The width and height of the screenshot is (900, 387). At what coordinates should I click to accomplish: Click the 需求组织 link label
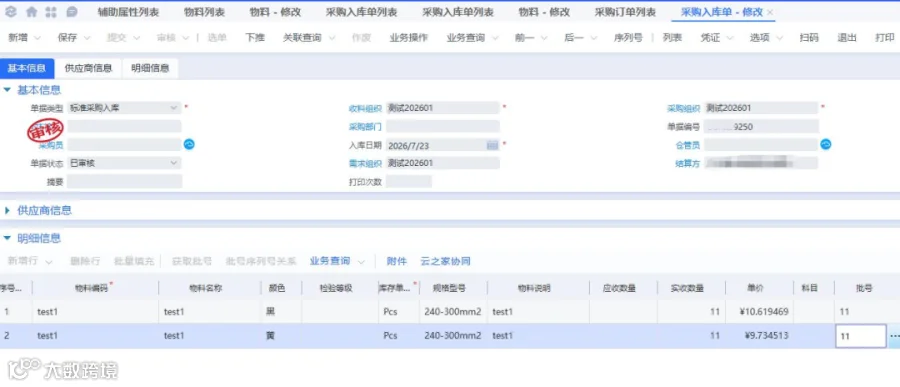point(365,164)
